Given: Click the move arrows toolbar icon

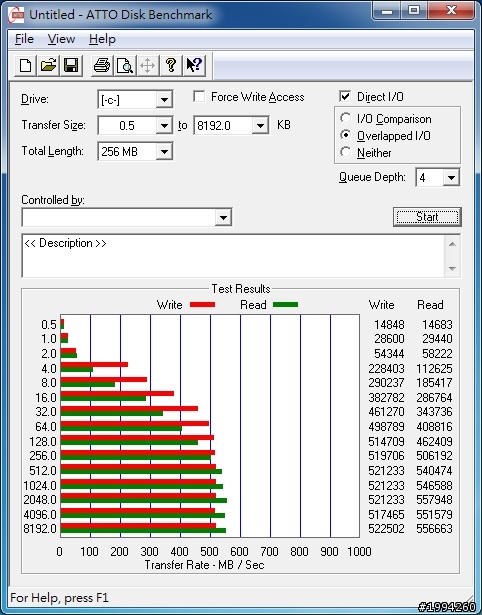Looking at the screenshot, I should tap(147, 65).
